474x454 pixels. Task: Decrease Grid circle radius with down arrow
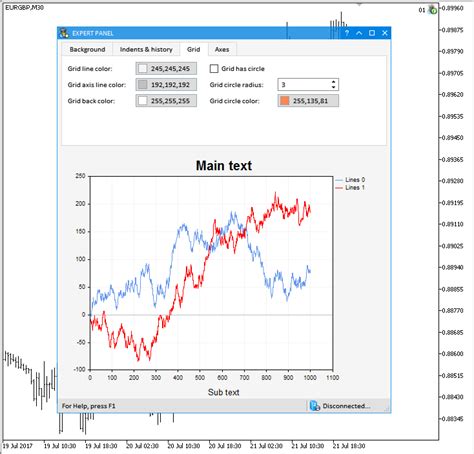click(334, 87)
